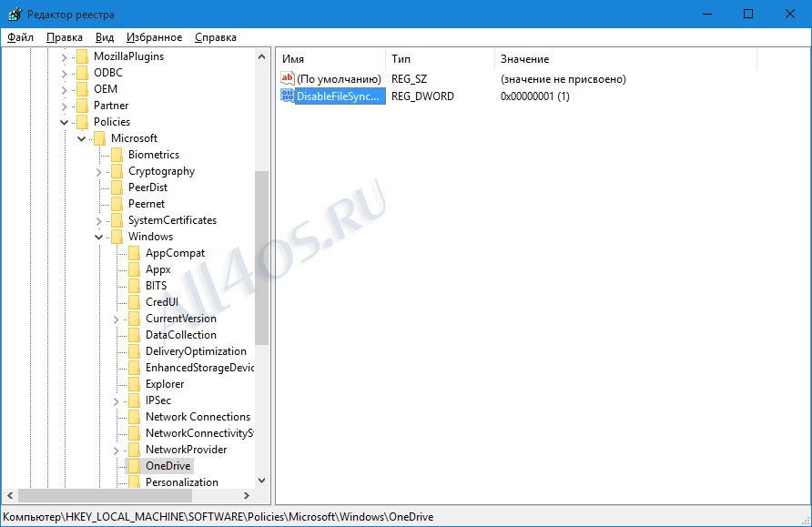Select the Network Connections key
This screenshot has height=527, width=812.
pos(198,417)
